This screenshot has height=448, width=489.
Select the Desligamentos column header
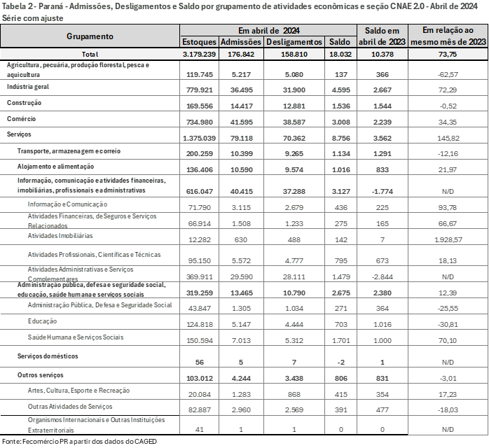tap(294, 42)
